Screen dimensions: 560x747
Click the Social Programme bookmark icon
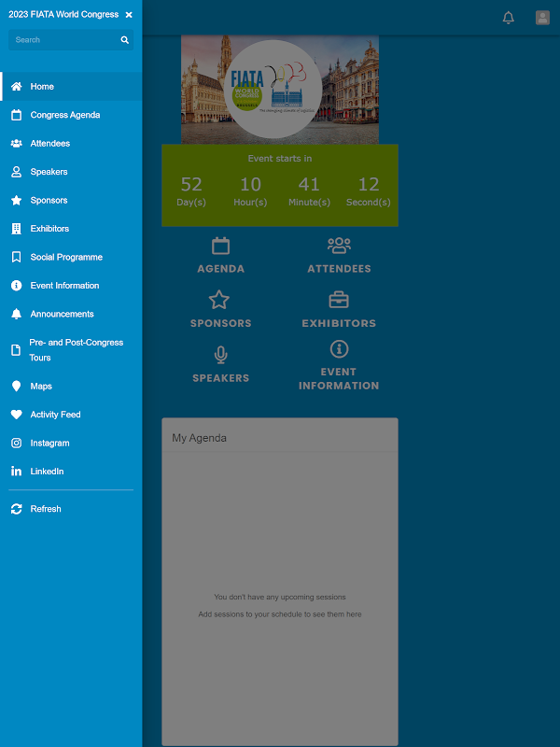(16, 258)
